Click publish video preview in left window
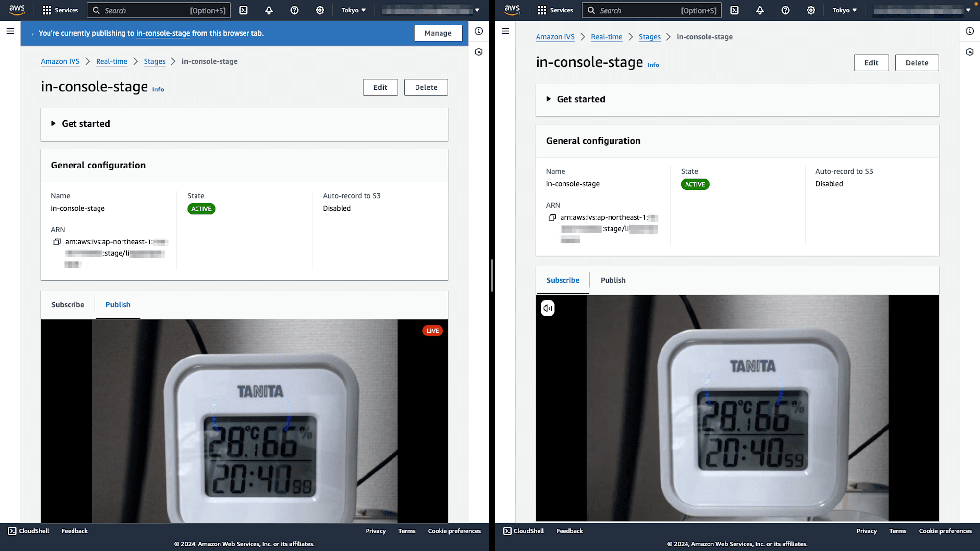980x551 pixels. pos(245,421)
